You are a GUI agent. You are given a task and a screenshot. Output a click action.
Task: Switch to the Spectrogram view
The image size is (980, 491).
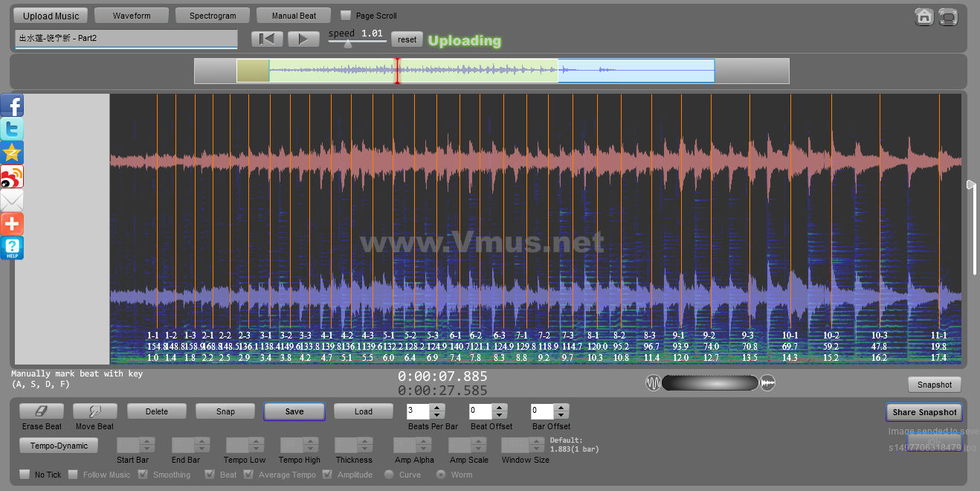click(x=213, y=16)
